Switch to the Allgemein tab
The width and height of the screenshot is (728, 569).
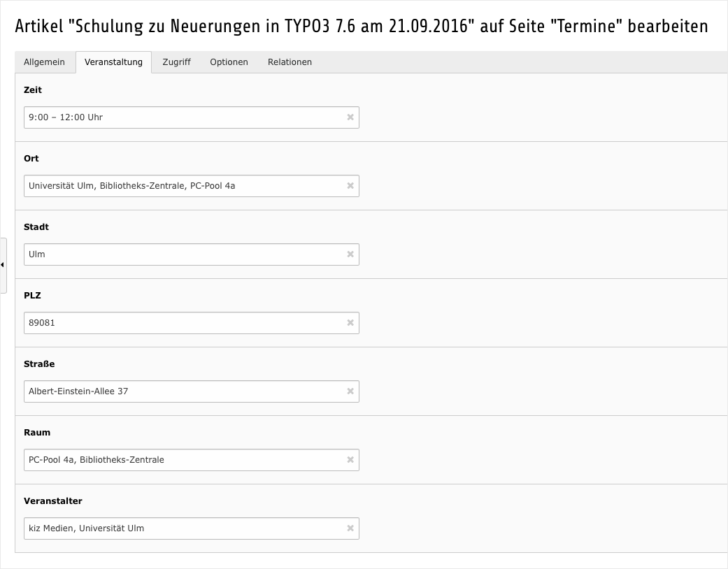point(44,62)
